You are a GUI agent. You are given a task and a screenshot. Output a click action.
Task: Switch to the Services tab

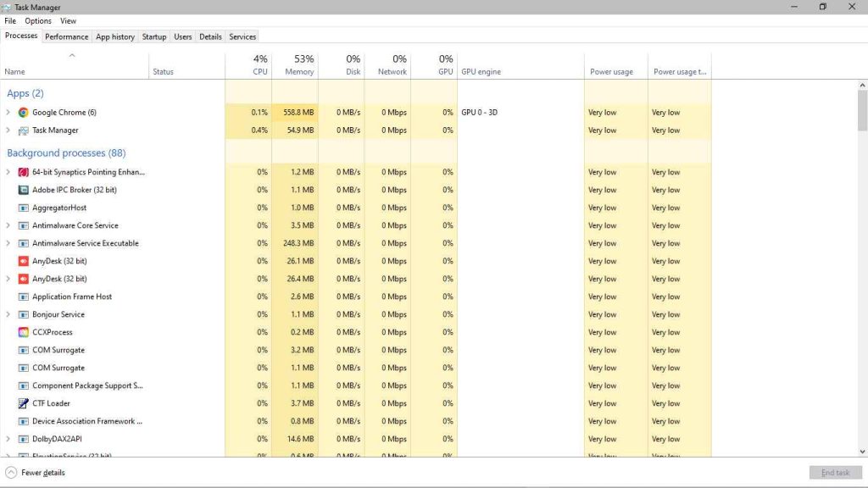click(x=242, y=36)
